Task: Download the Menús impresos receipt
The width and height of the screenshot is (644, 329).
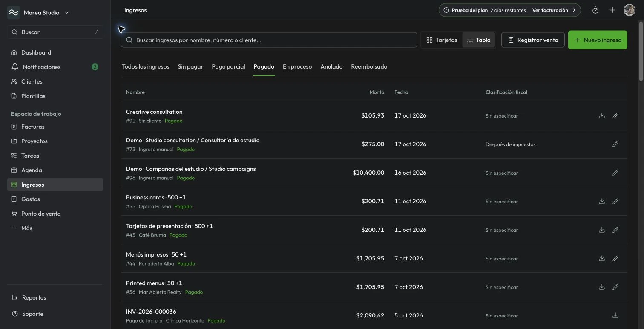Action: coord(602,258)
